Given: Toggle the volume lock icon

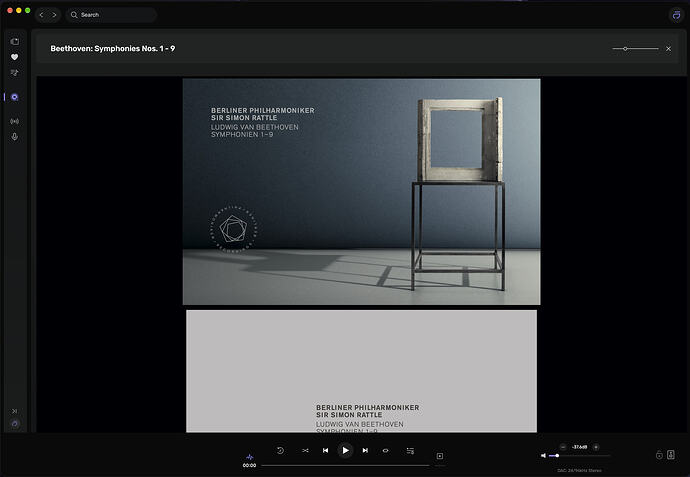Looking at the screenshot, I should point(659,455).
